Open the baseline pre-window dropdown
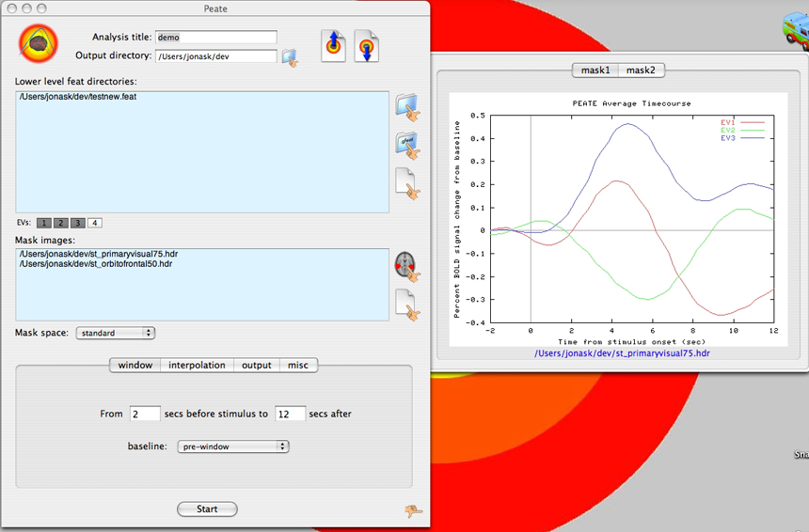The width and height of the screenshot is (809, 532). [232, 446]
